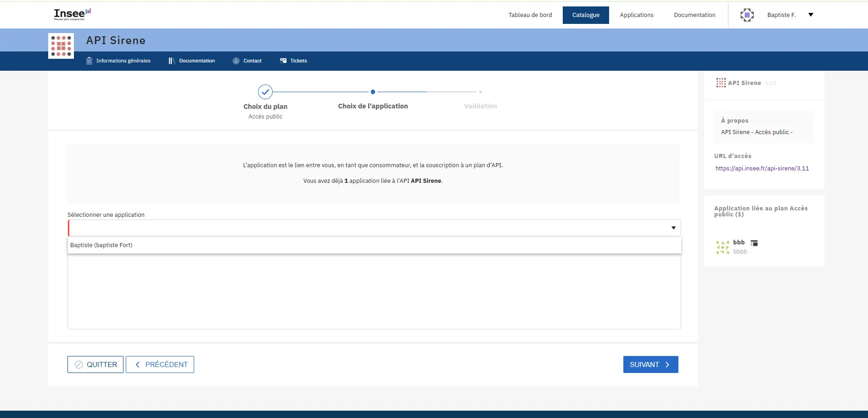
Task: Open the Contact tab
Action: coord(247,61)
